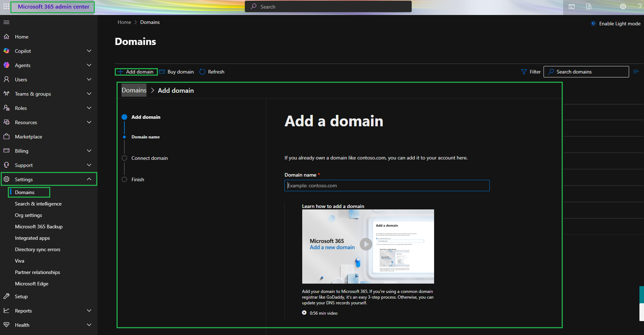The height and width of the screenshot is (335, 644).
Task: Open the list view options icon
Action: pos(636,72)
